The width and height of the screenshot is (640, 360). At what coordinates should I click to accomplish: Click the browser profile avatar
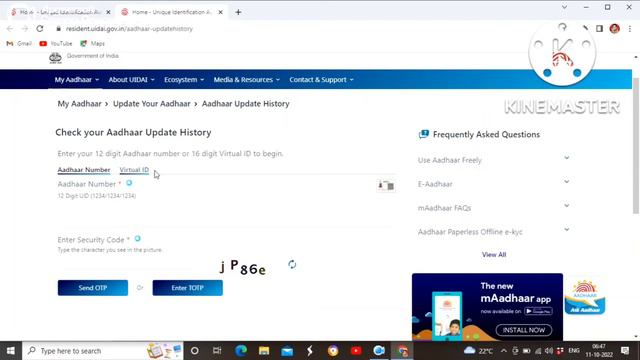coord(615,29)
